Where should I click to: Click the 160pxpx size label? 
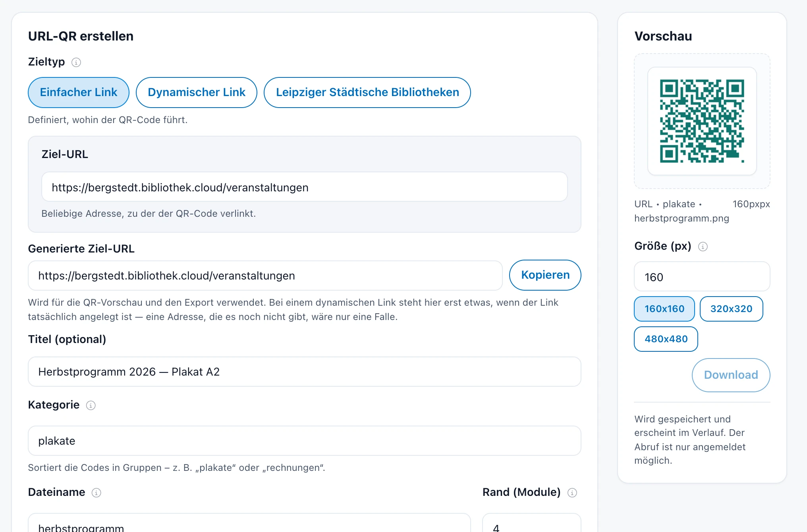pos(751,204)
